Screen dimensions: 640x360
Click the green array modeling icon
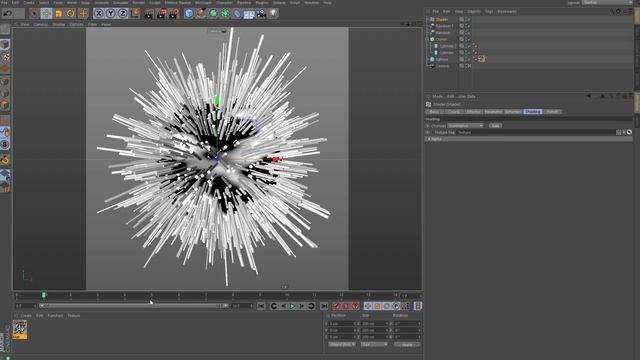pyautogui.click(x=225, y=13)
